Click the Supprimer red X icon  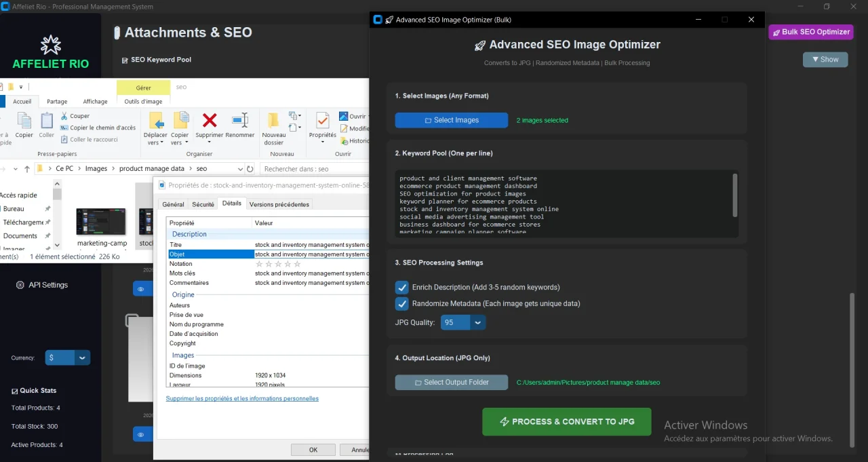pyautogui.click(x=210, y=120)
